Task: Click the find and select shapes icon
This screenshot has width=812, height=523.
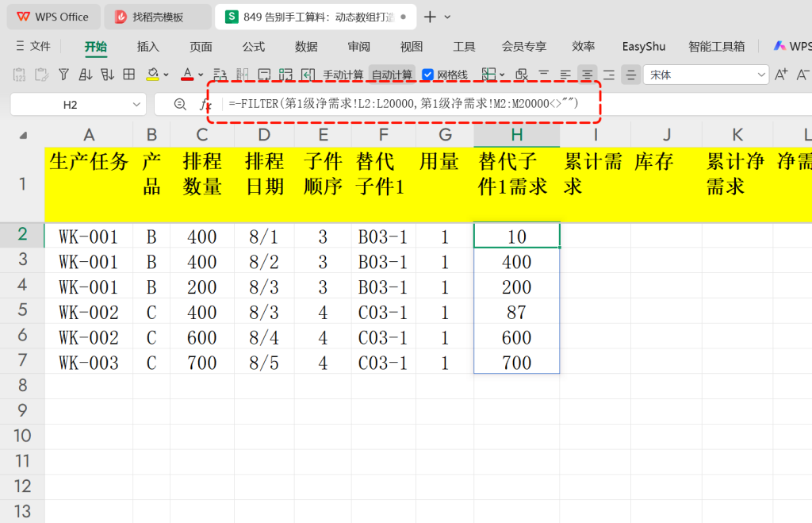Action: tap(522, 75)
